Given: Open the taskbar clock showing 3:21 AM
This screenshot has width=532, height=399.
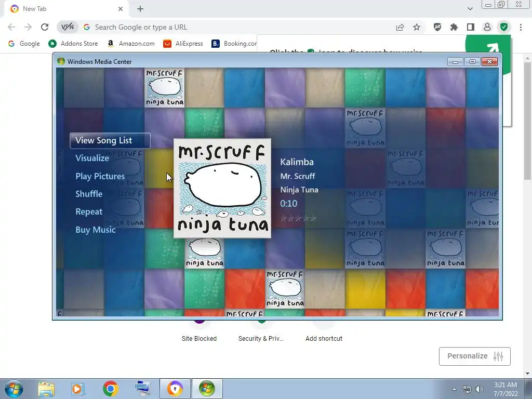Looking at the screenshot, I should coord(506,389).
